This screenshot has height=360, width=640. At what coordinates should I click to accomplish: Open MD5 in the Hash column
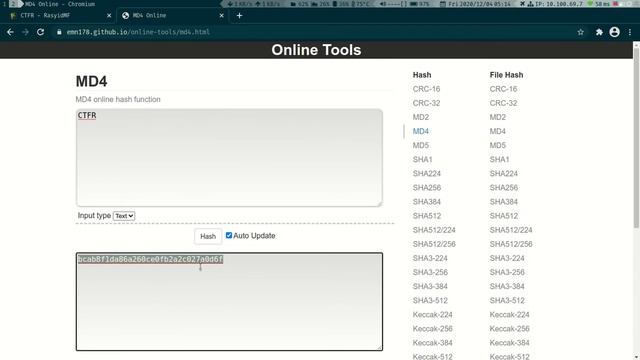[421, 145]
